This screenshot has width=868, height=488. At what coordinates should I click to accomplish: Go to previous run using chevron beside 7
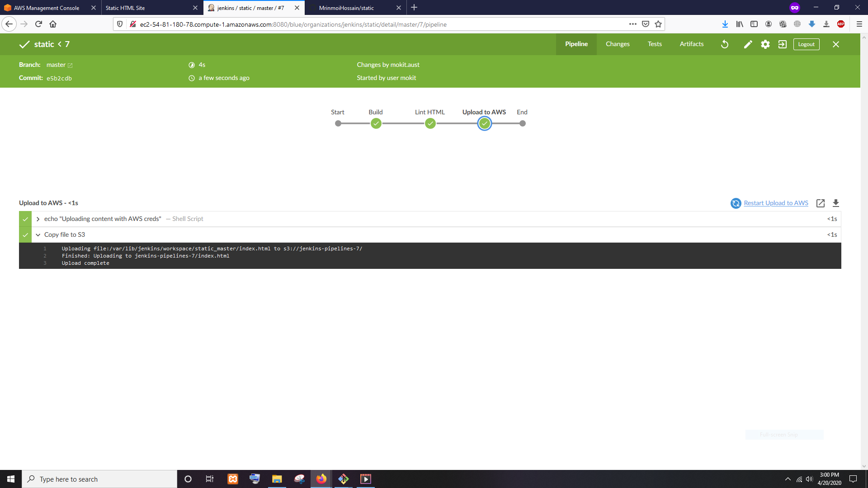(60, 44)
